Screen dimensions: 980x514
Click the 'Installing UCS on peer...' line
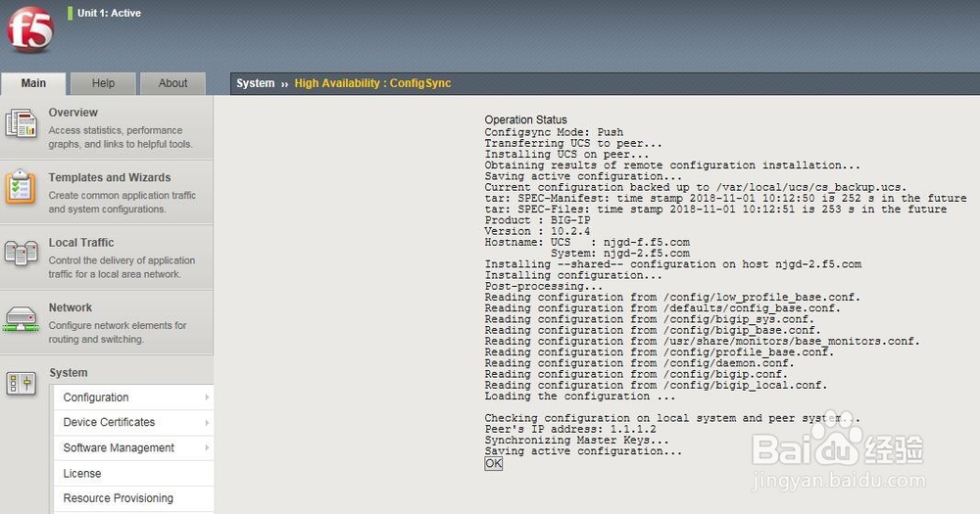click(566, 155)
